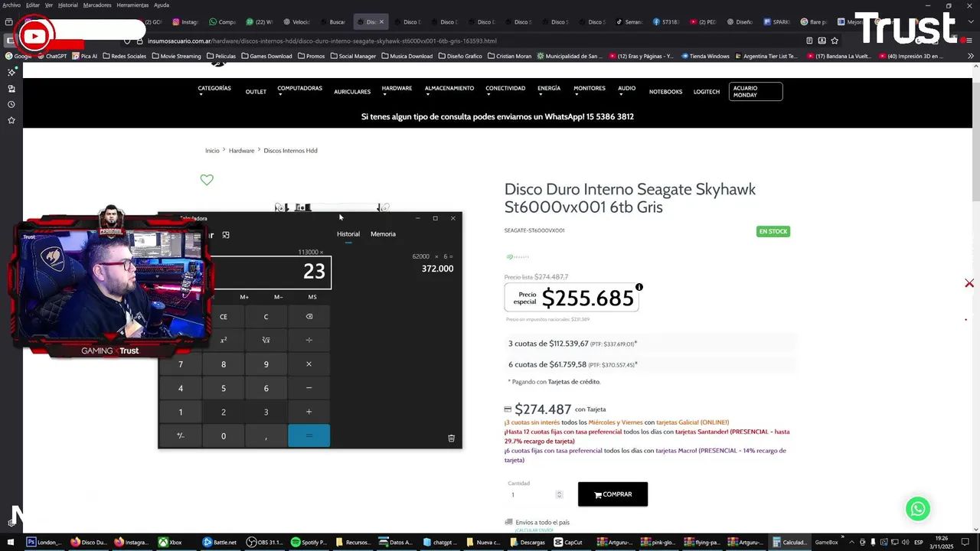Open OBS 31.1 in taskbar

click(x=265, y=542)
